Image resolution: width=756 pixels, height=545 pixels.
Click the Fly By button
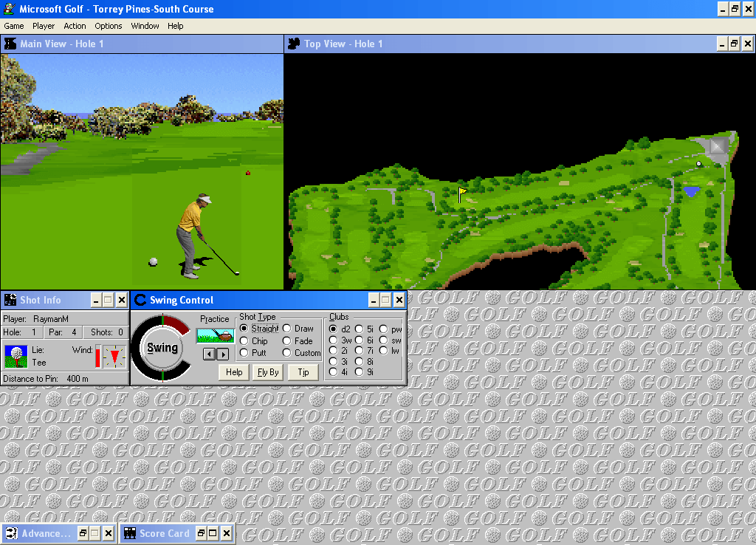267,372
